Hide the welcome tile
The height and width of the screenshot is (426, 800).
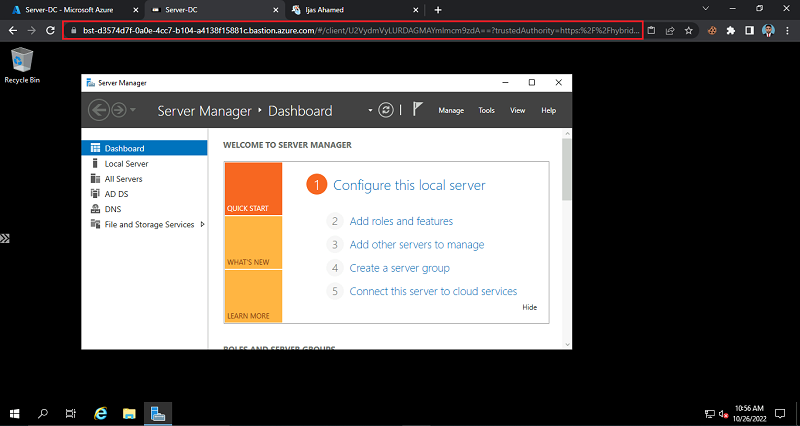[x=530, y=307]
